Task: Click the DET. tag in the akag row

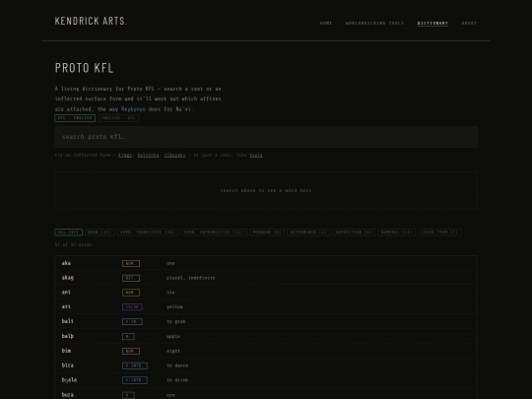Action: tap(131, 278)
